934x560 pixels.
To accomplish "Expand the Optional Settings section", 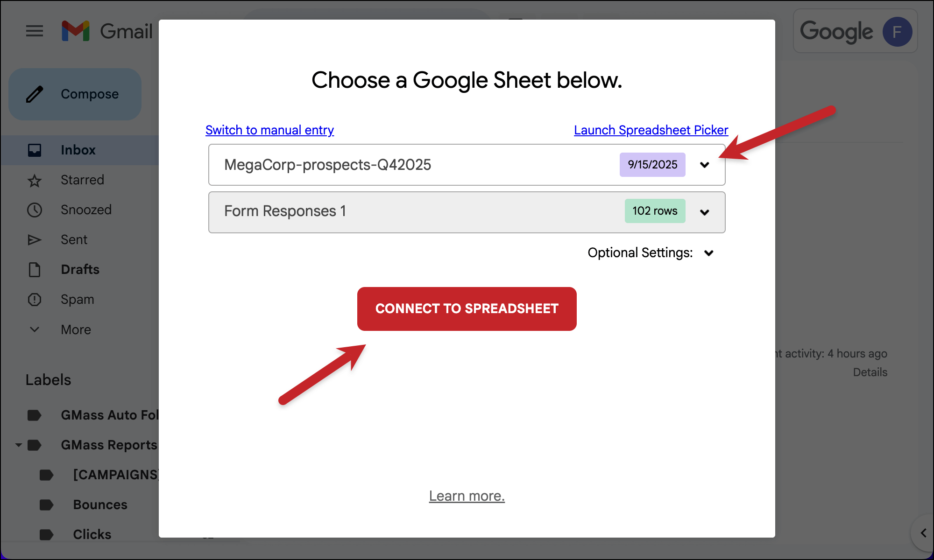I will [708, 253].
